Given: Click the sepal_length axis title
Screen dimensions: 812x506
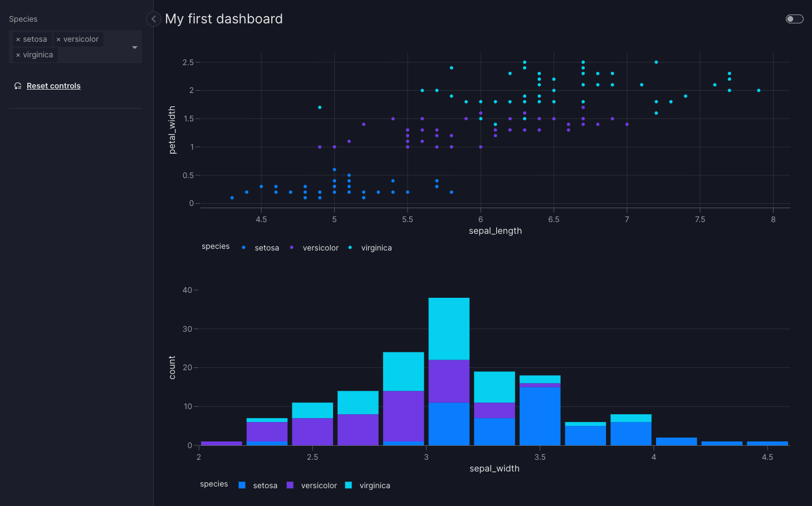Looking at the screenshot, I should tap(495, 231).
